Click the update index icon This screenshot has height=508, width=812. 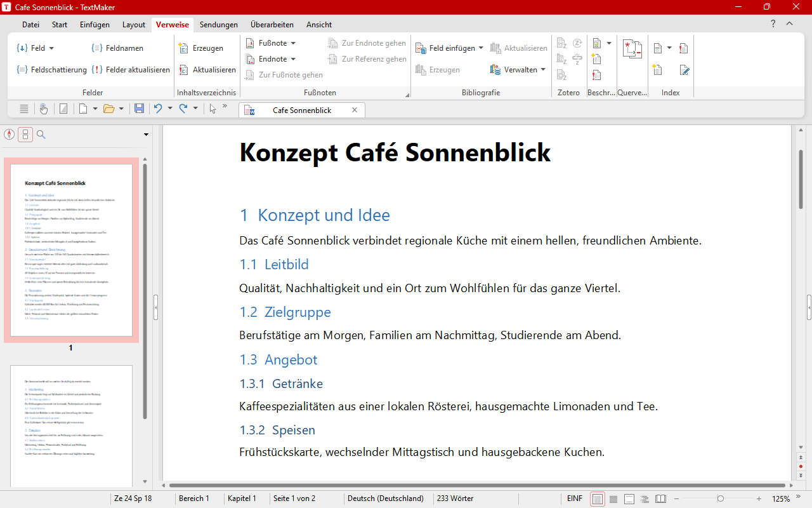pyautogui.click(x=684, y=48)
